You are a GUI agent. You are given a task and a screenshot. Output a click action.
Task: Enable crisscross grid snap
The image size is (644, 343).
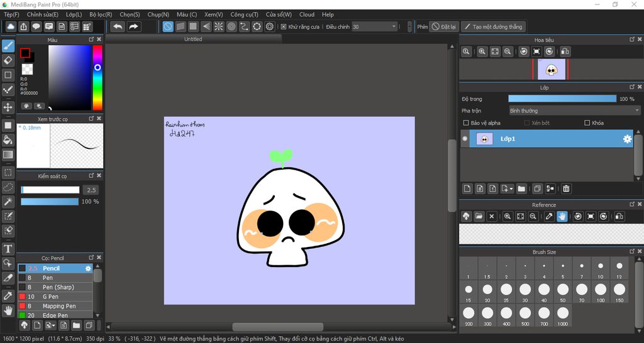point(193,26)
